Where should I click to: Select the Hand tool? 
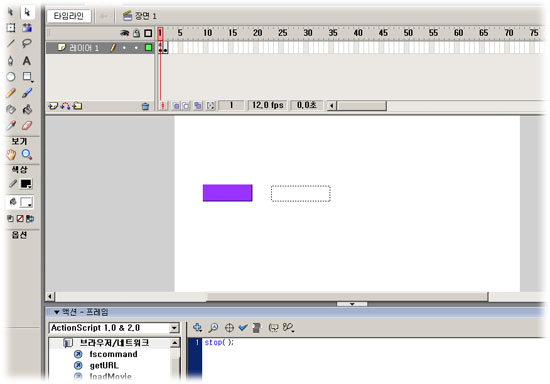(x=11, y=154)
